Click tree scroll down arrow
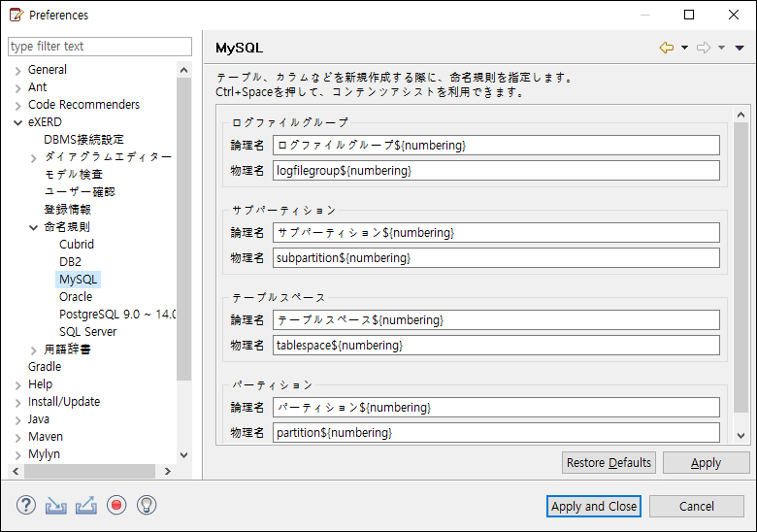This screenshot has width=757, height=532. 184,454
